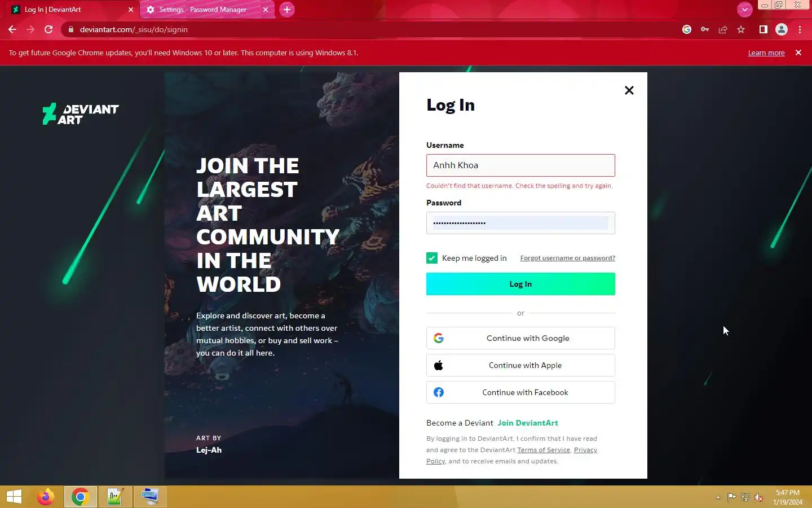Open the keyboard app in taskbar
Screen dimensions: 812x508
pos(150,497)
